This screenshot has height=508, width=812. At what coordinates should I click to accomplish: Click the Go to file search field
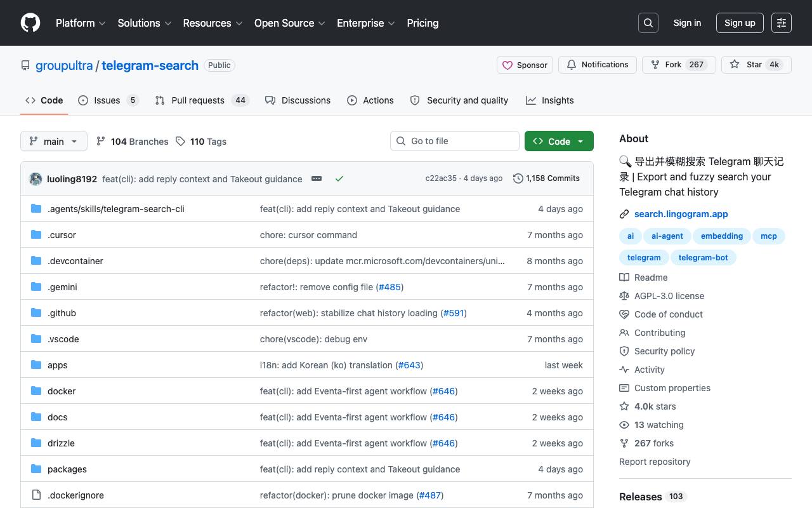click(455, 141)
